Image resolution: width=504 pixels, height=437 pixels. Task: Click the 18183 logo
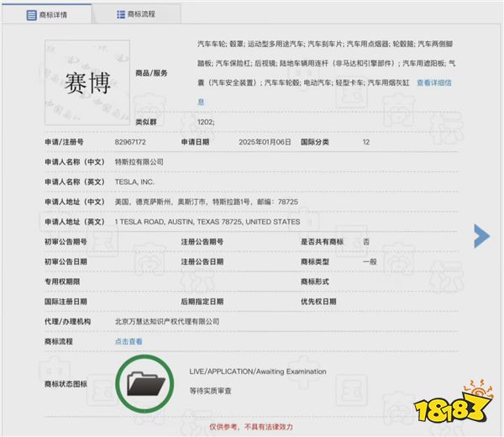tap(454, 403)
